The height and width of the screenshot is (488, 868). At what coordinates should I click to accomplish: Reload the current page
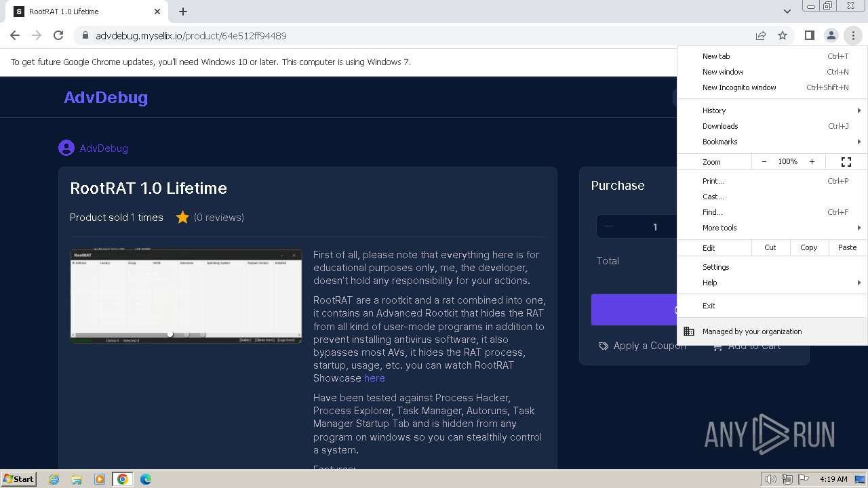[58, 35]
